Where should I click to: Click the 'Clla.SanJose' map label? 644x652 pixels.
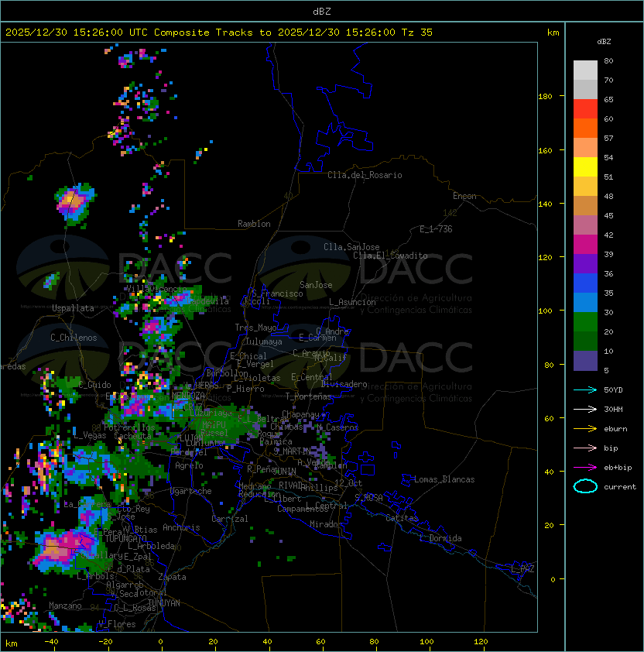point(351,247)
